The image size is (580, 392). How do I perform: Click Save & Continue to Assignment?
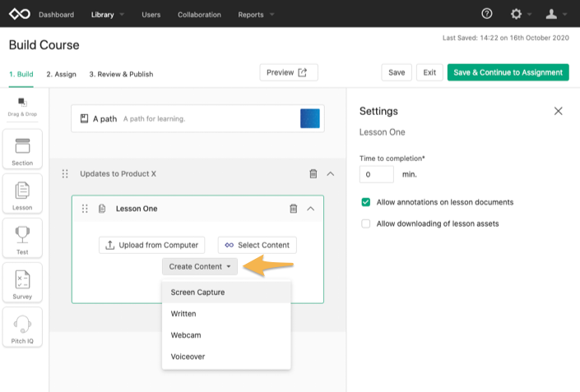(508, 72)
